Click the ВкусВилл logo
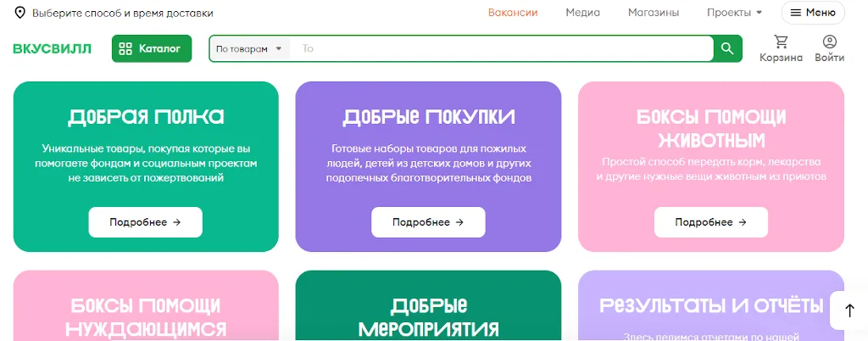The width and height of the screenshot is (868, 341). tap(52, 48)
